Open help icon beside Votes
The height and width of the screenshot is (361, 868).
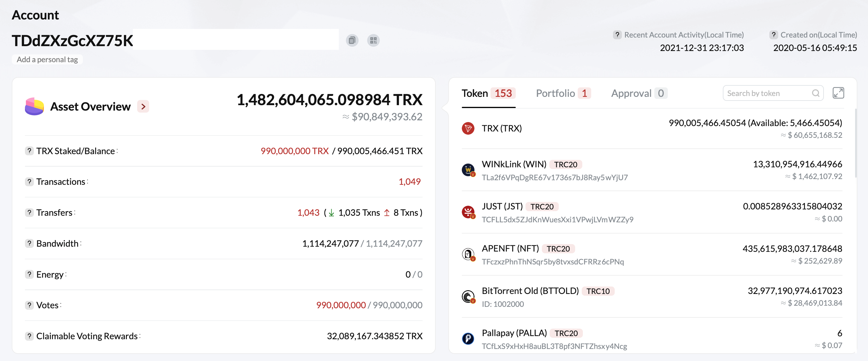tap(29, 305)
